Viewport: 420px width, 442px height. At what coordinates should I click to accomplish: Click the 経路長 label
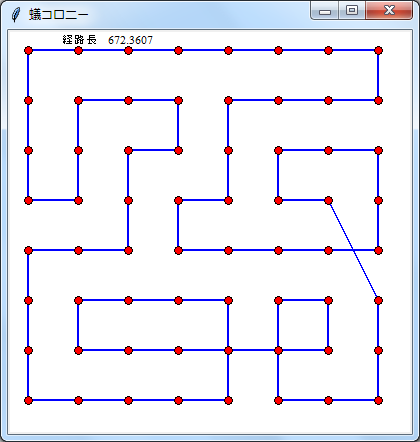click(79, 40)
